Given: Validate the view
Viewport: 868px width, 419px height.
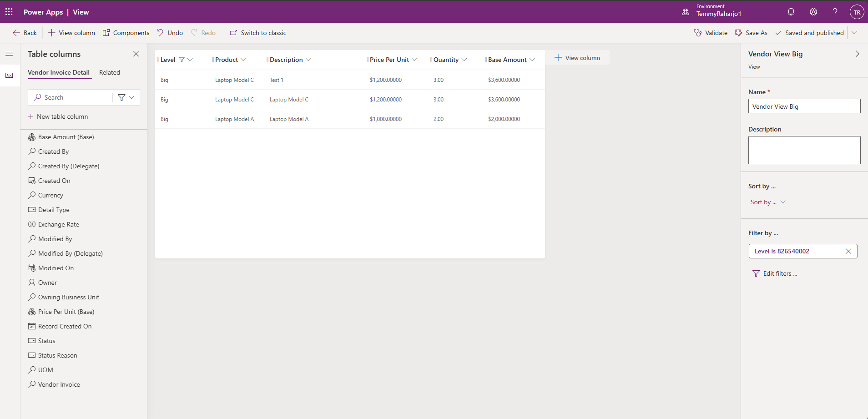Looking at the screenshot, I should (x=711, y=33).
